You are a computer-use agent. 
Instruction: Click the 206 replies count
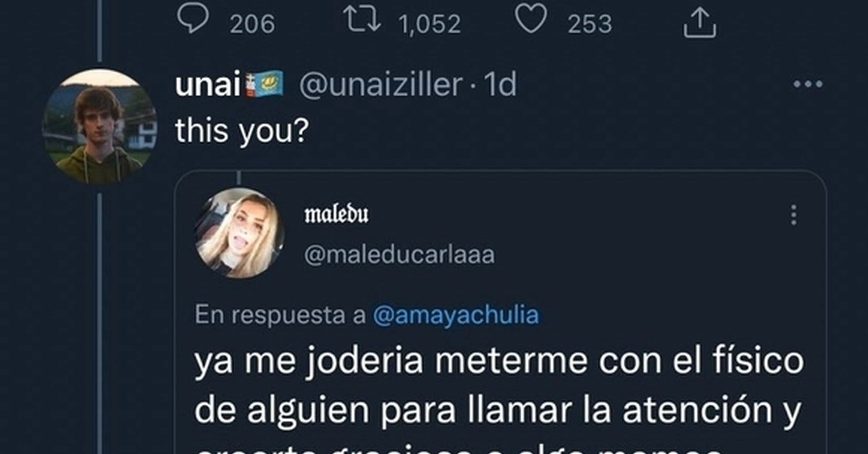[252, 24]
